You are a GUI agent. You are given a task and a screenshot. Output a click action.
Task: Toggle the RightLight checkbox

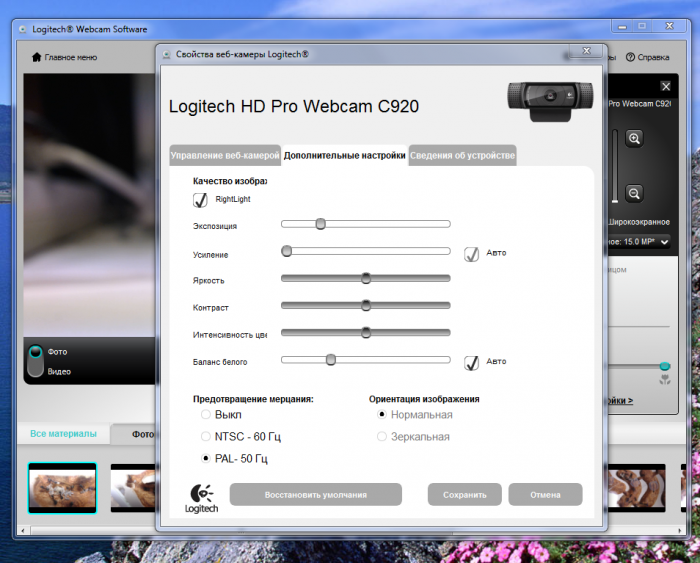[201, 199]
